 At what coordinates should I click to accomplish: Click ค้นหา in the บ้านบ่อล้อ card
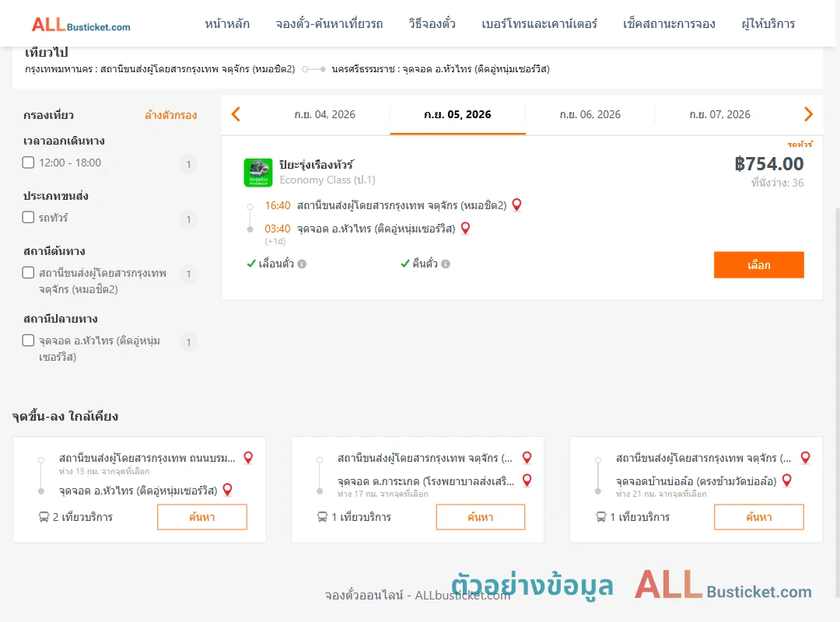coord(758,517)
